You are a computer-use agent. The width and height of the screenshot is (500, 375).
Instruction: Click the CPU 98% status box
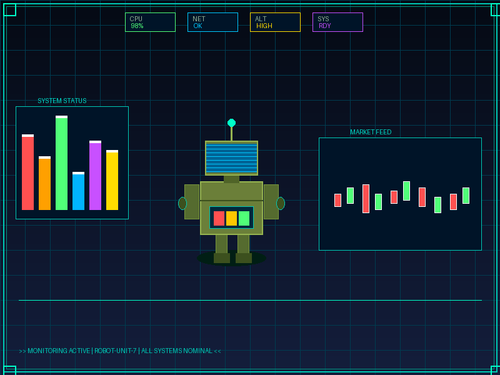point(150,22)
